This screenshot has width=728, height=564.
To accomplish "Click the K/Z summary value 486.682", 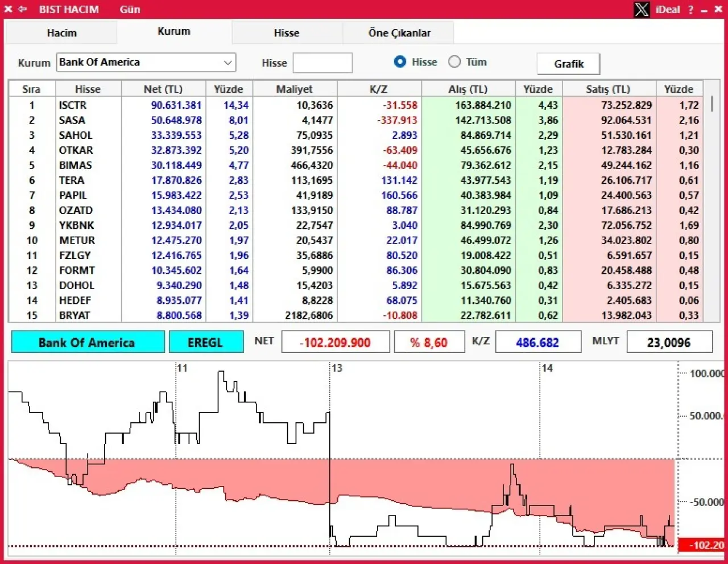I will (538, 343).
